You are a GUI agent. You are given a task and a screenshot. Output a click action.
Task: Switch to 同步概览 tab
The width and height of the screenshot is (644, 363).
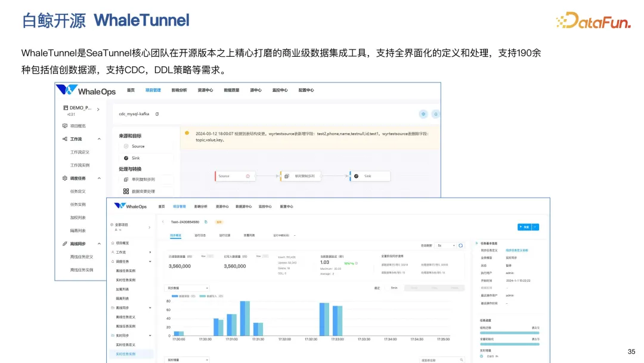pos(175,236)
